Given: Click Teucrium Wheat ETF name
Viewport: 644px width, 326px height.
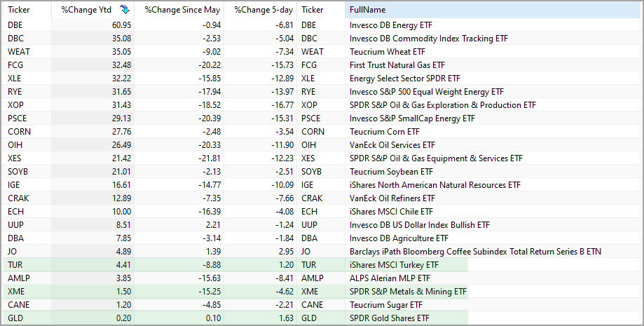Looking at the screenshot, I should coord(388,52).
